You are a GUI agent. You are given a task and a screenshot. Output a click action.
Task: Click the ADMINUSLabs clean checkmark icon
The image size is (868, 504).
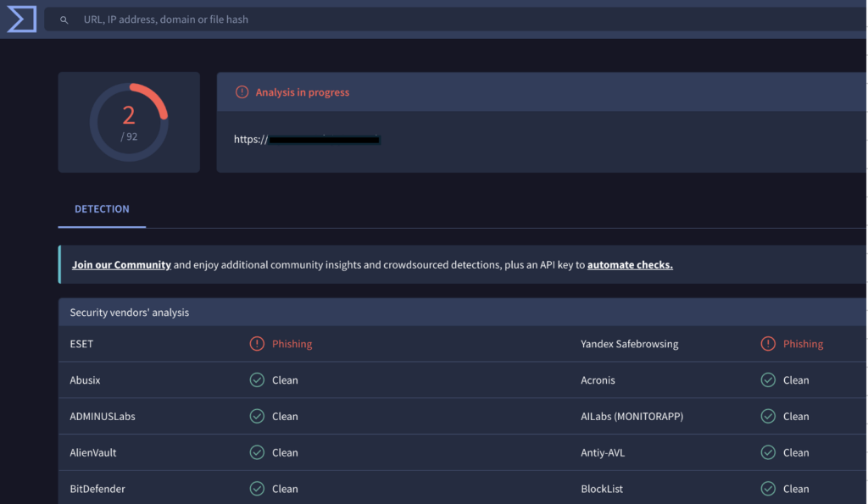tap(257, 416)
